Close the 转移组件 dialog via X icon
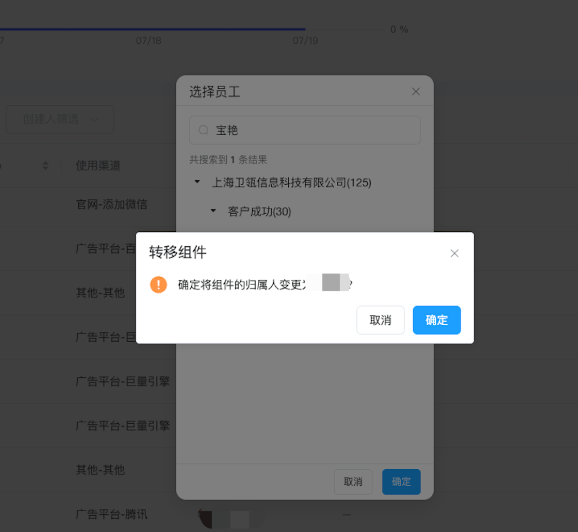 [455, 253]
